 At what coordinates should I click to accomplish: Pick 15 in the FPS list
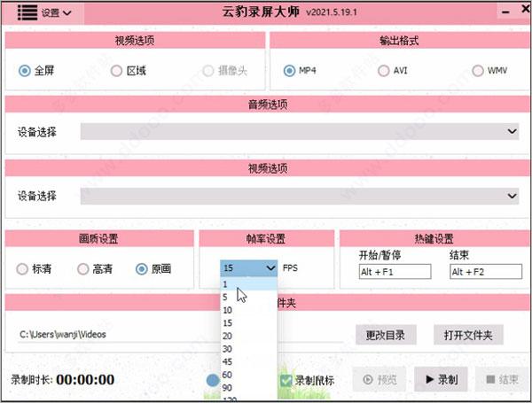248,323
